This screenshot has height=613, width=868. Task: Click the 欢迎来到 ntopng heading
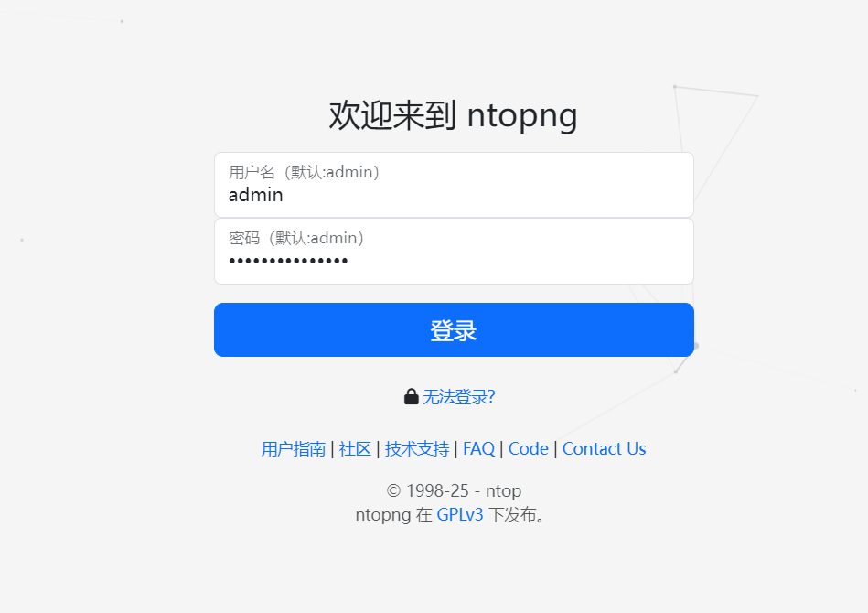click(454, 115)
